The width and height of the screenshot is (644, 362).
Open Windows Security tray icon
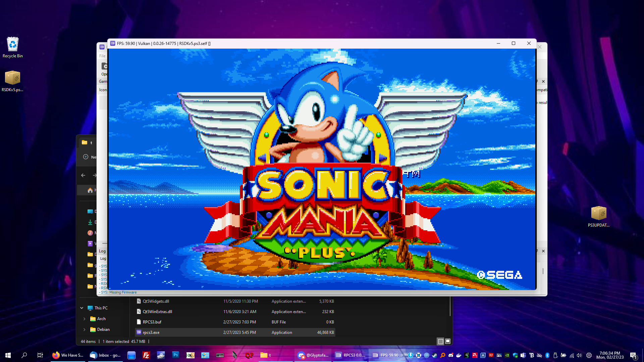pyautogui.click(x=515, y=355)
